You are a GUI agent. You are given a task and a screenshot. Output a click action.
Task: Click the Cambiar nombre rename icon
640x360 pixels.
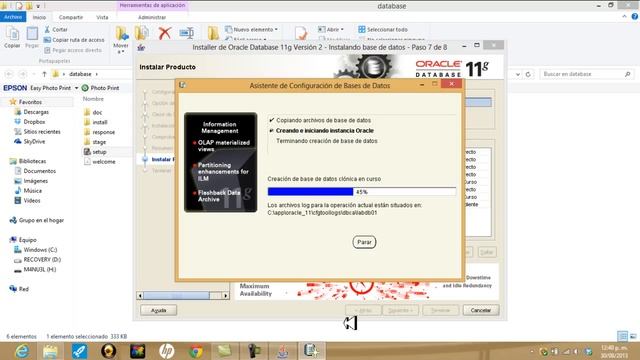[x=187, y=33]
